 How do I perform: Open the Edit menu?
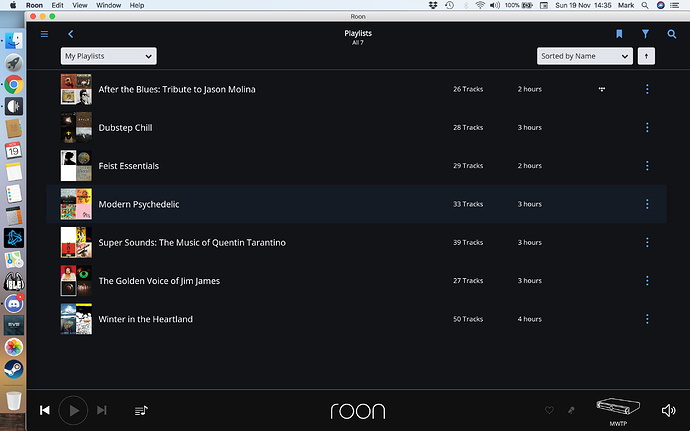coord(57,5)
